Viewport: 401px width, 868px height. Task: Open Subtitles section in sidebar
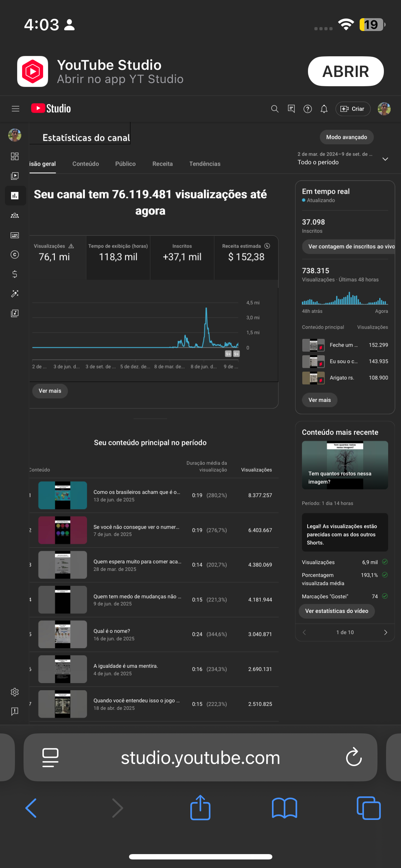[15, 235]
